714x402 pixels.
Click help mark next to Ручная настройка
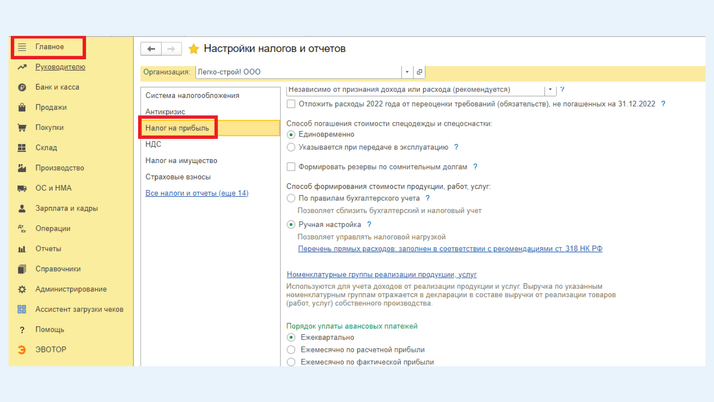point(369,224)
